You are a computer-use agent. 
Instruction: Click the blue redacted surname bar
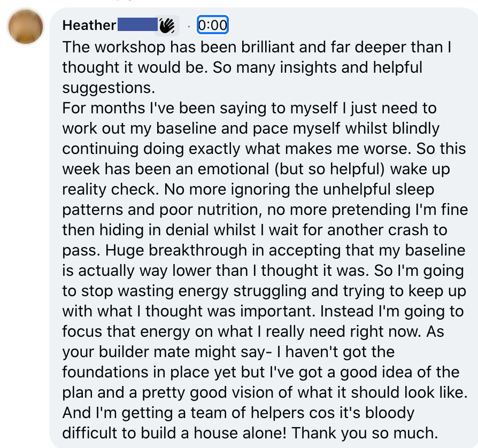pyautogui.click(x=137, y=25)
